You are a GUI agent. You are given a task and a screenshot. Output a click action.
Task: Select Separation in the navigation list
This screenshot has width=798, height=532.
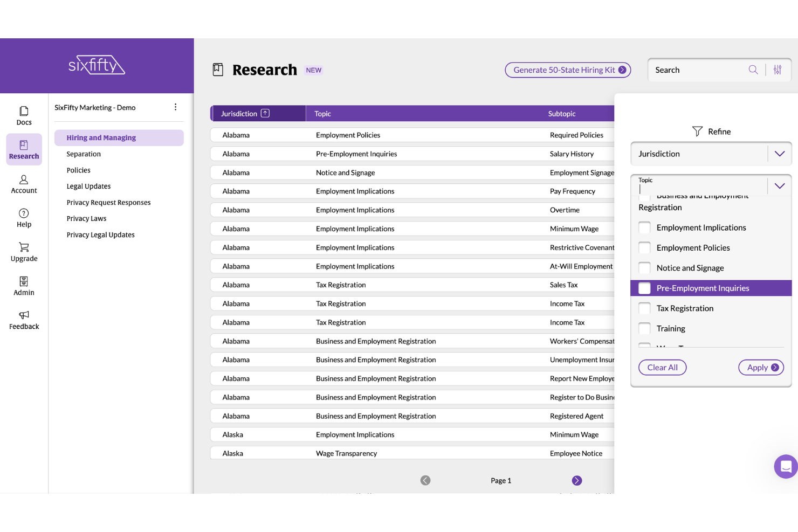[x=84, y=154]
